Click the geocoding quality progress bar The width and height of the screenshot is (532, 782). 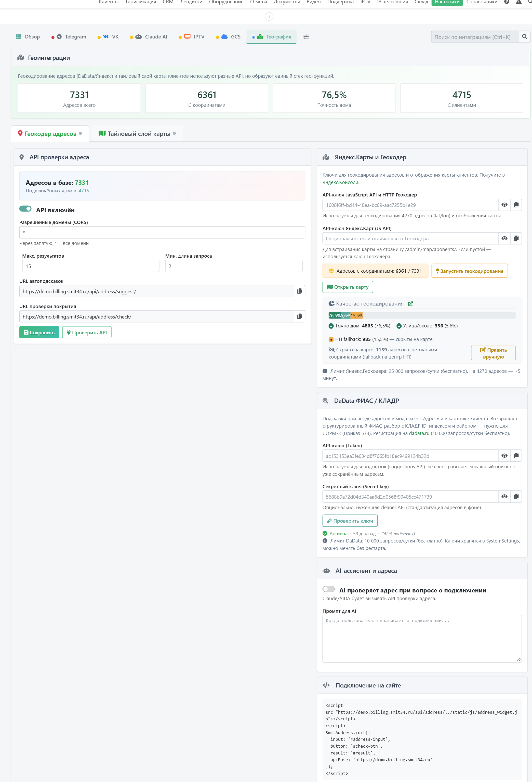tap(422, 315)
